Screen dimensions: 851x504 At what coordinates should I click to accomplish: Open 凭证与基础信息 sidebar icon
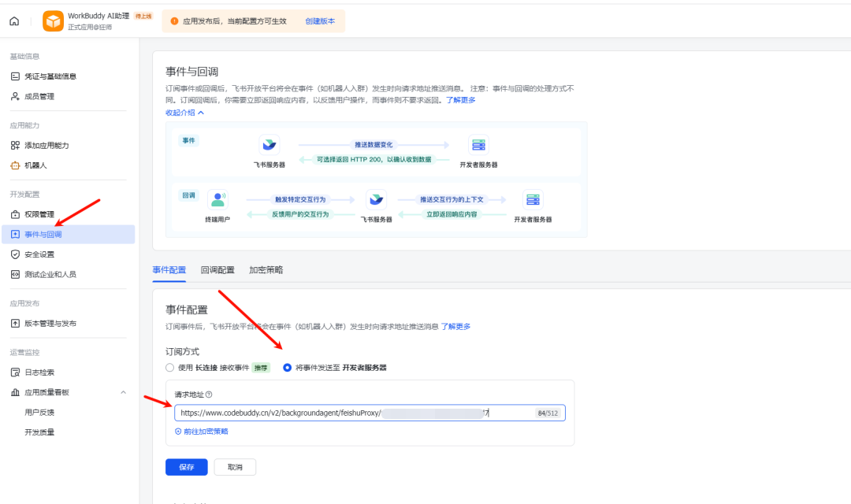coord(15,76)
